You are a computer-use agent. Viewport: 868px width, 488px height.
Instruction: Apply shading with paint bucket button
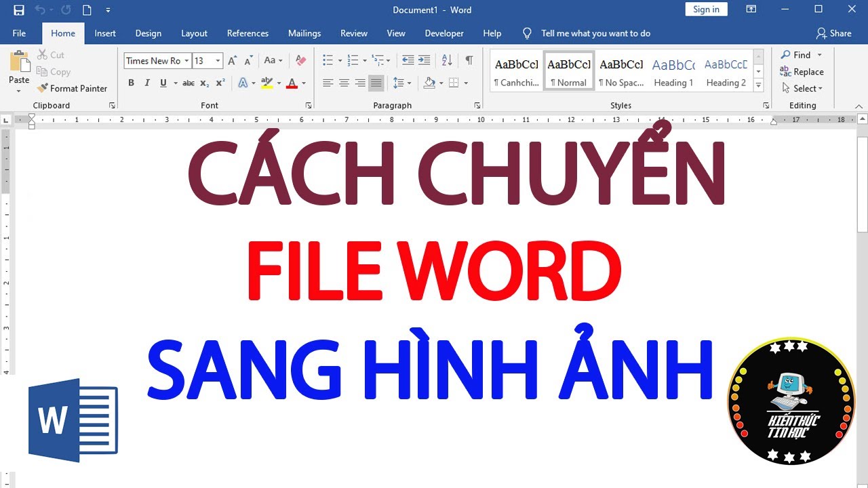click(x=429, y=83)
